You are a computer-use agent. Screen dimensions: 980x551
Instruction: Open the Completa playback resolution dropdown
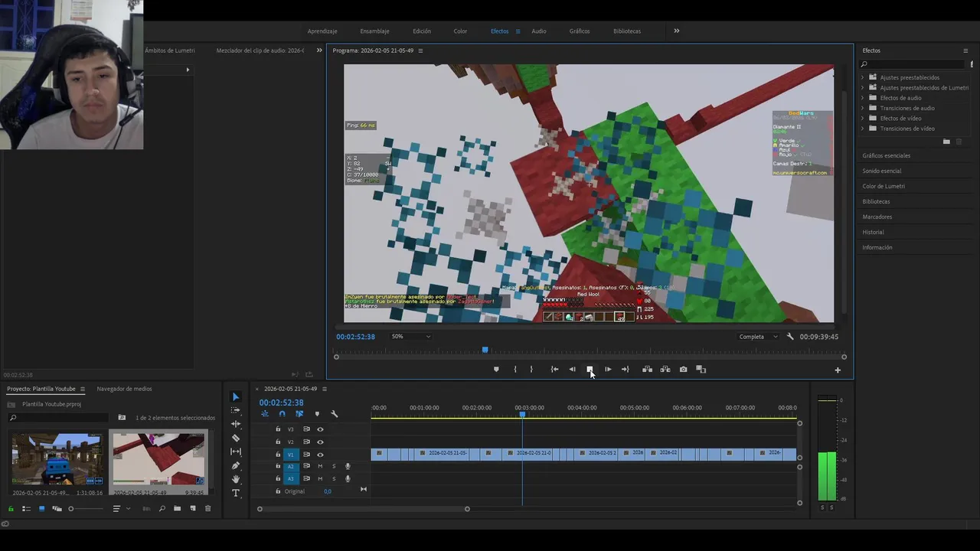pos(758,337)
